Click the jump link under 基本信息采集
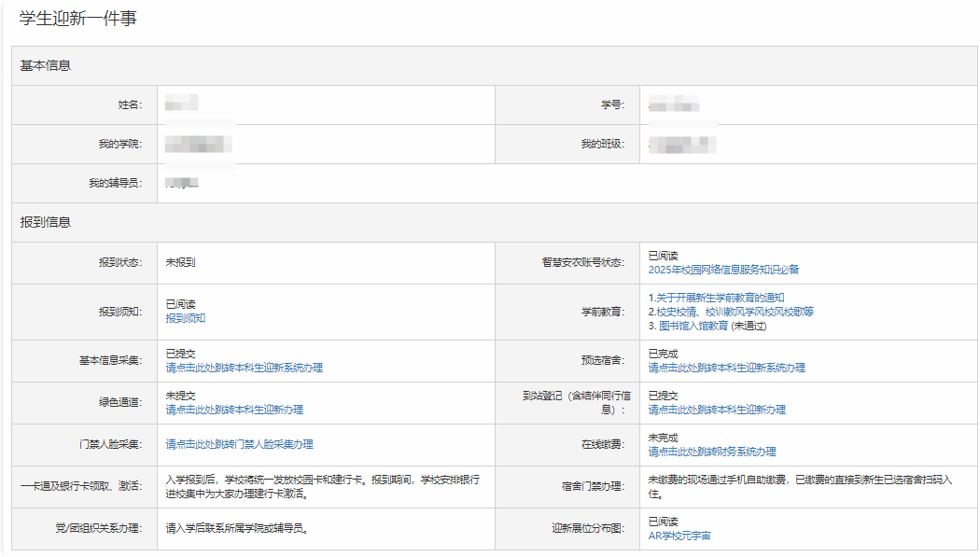Image resolution: width=980 pixels, height=557 pixels. (x=244, y=369)
